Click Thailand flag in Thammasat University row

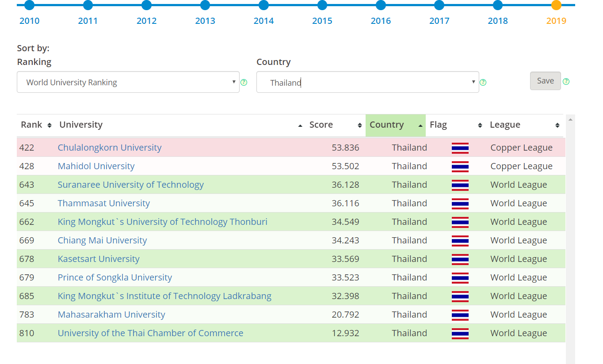(x=460, y=204)
